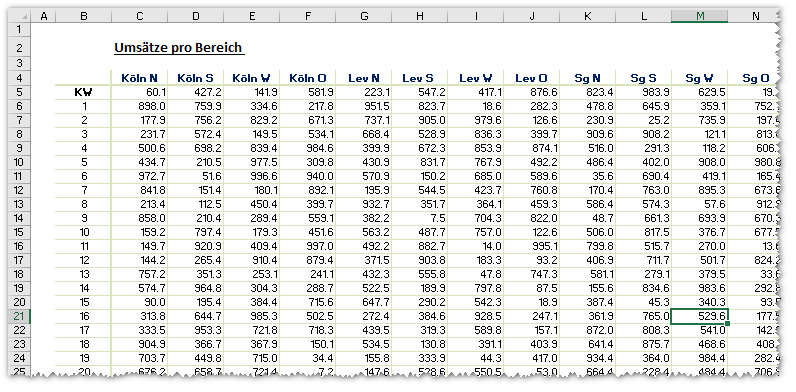Screen dimensions: 796x392
Task: Click cell with value 765.0
Action: coord(644,316)
